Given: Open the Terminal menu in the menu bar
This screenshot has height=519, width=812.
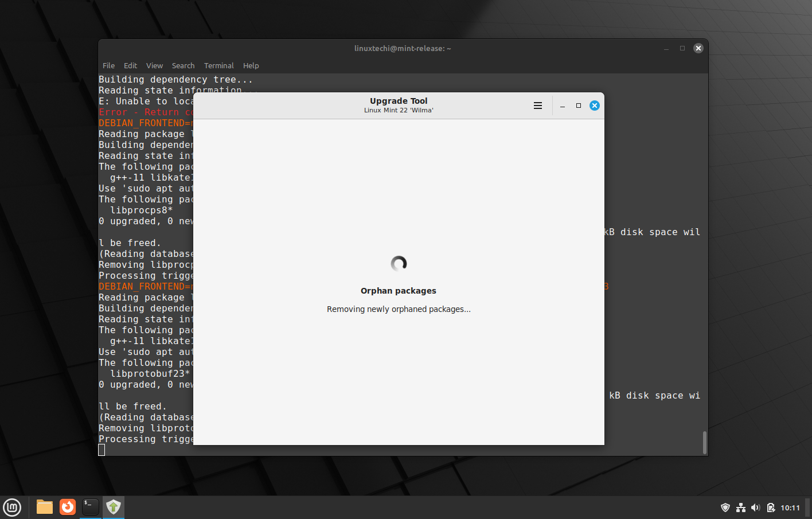Looking at the screenshot, I should pyautogui.click(x=218, y=65).
